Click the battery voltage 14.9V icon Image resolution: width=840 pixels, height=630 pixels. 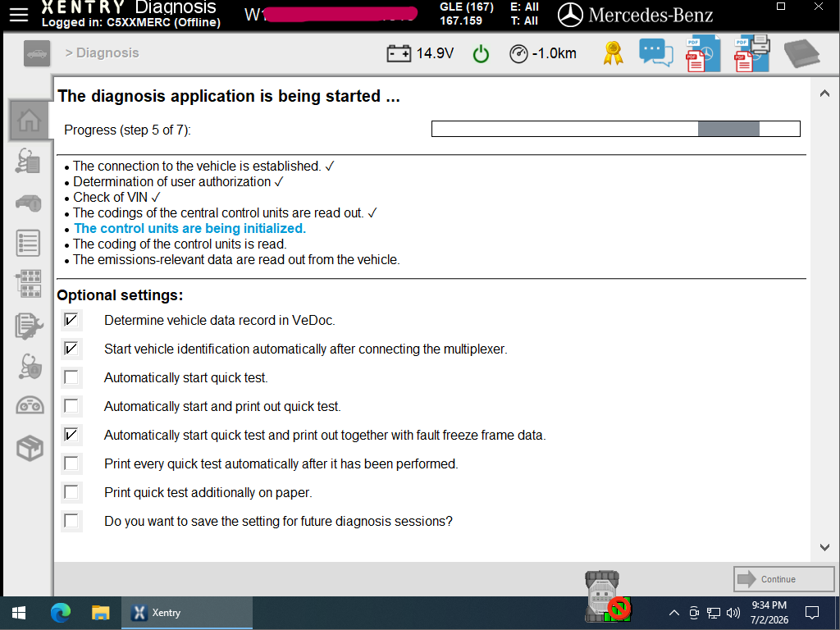tap(399, 53)
